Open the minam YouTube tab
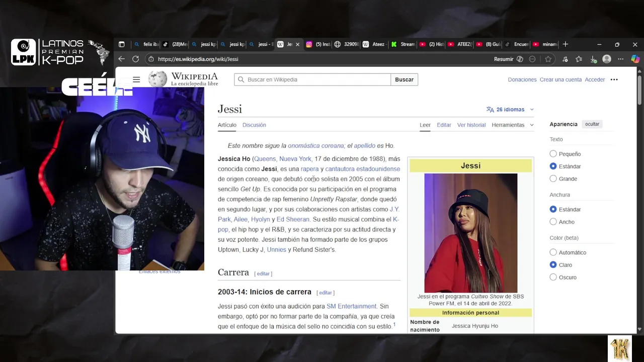 click(545, 44)
